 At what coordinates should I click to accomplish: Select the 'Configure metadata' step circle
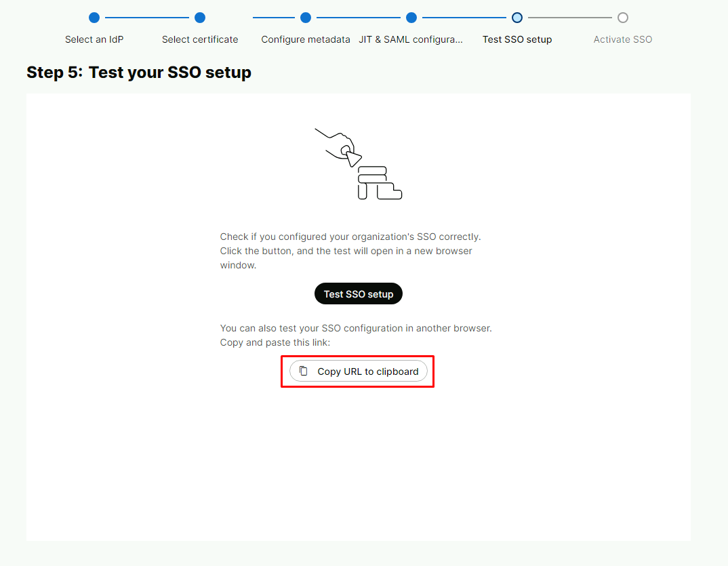[306, 18]
